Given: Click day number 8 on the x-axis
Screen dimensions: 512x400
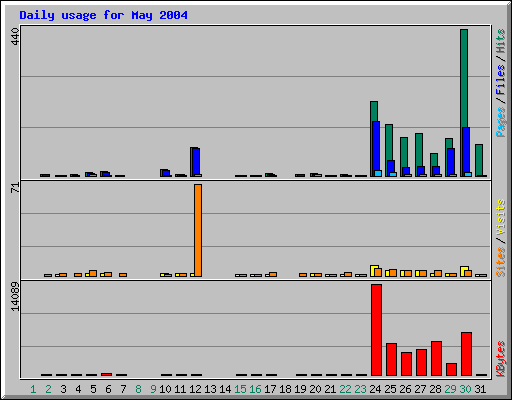Looking at the screenshot, I should pyautogui.click(x=138, y=389).
